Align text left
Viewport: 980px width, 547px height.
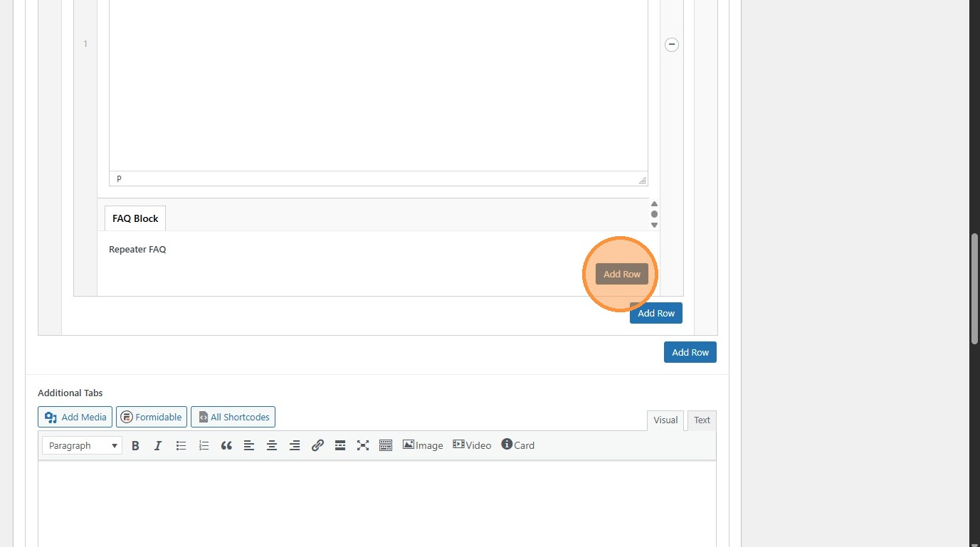(249, 445)
